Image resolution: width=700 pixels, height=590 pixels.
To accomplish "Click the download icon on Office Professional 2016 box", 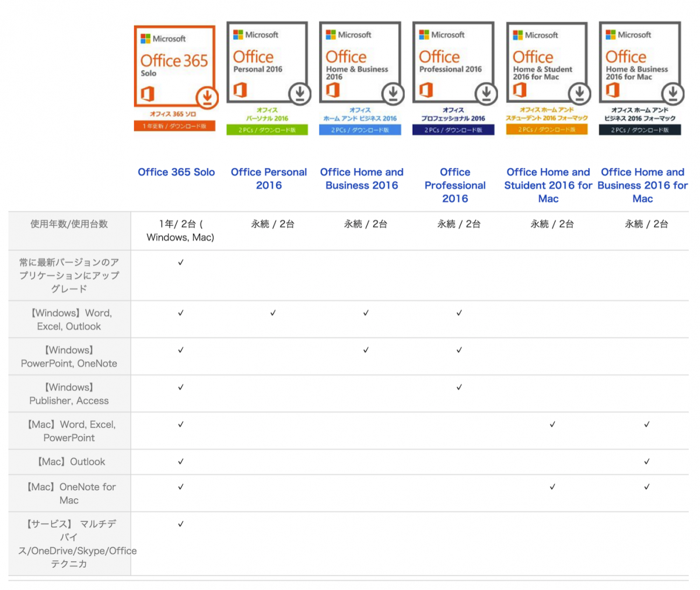I will pyautogui.click(x=486, y=93).
